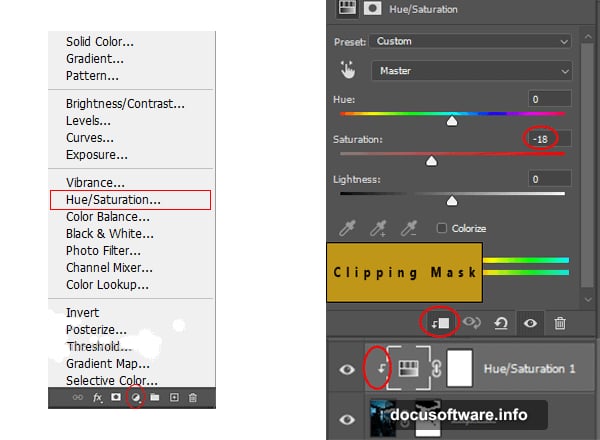
Task: Select Brightness/Contrast from the menu
Action: (x=125, y=103)
